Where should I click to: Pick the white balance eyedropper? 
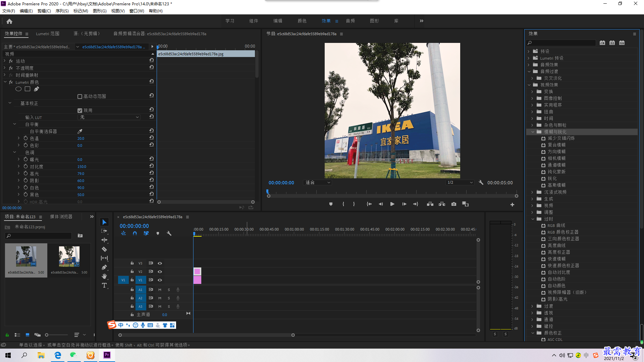pyautogui.click(x=80, y=131)
